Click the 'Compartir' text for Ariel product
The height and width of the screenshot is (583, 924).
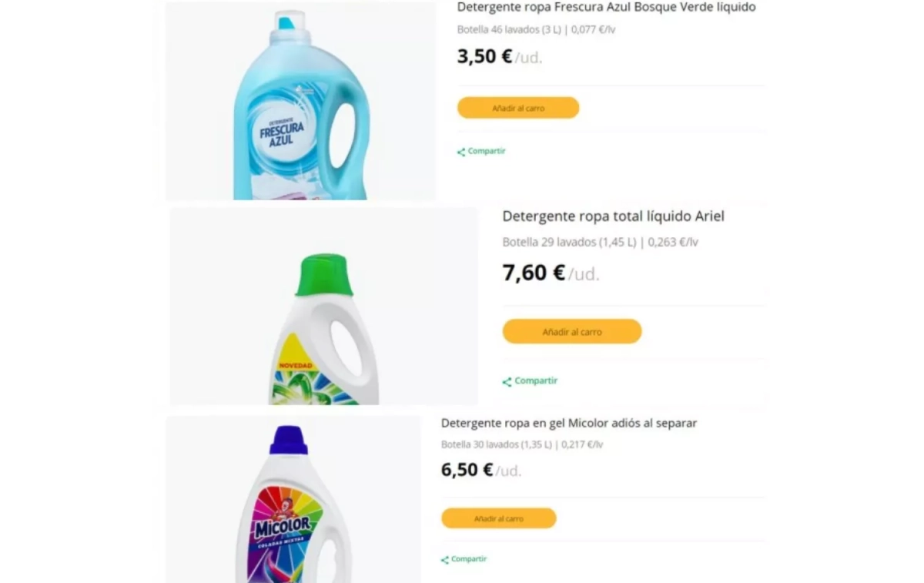536,380
